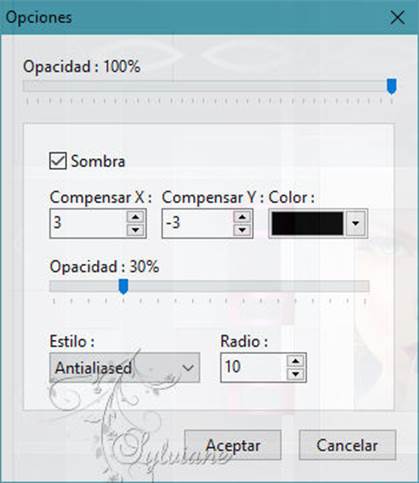Click the Aceptar button
The image size is (419, 483).
click(x=233, y=445)
